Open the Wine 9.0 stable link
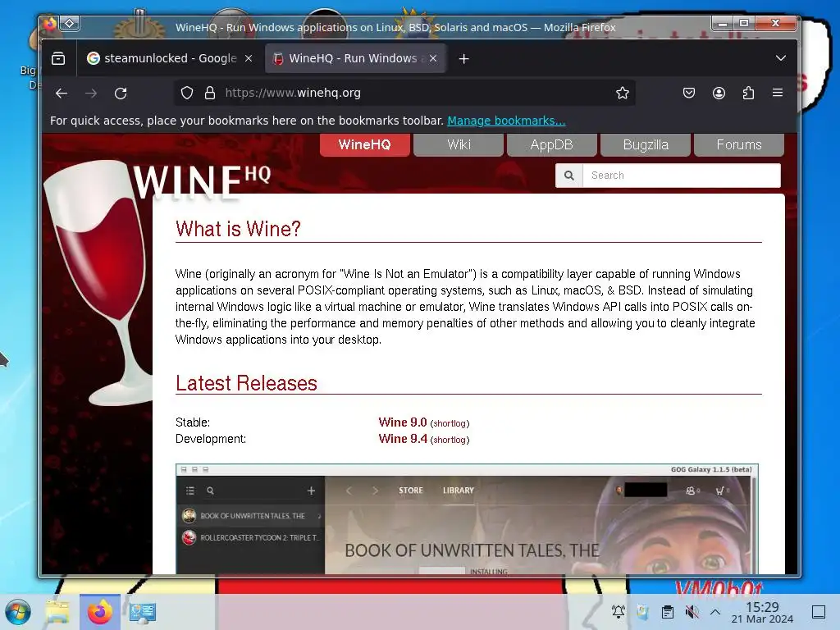This screenshot has height=630, width=840. 402,422
